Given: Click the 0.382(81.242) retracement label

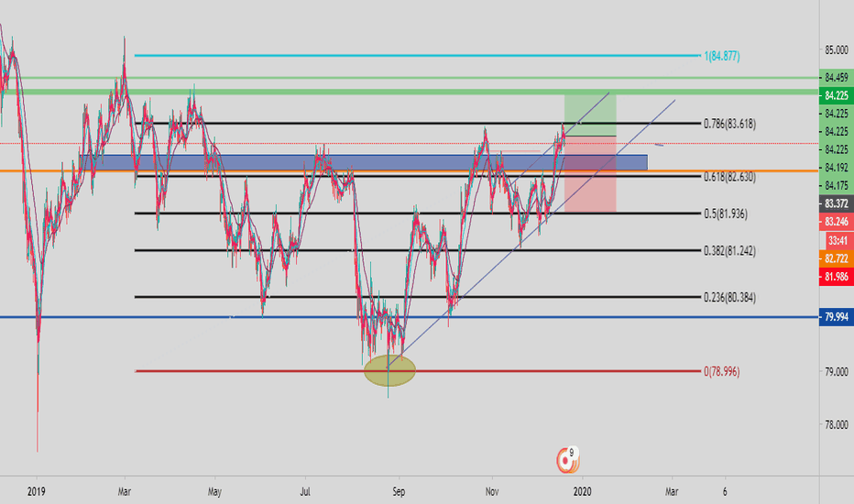Looking at the screenshot, I should click(x=728, y=250).
